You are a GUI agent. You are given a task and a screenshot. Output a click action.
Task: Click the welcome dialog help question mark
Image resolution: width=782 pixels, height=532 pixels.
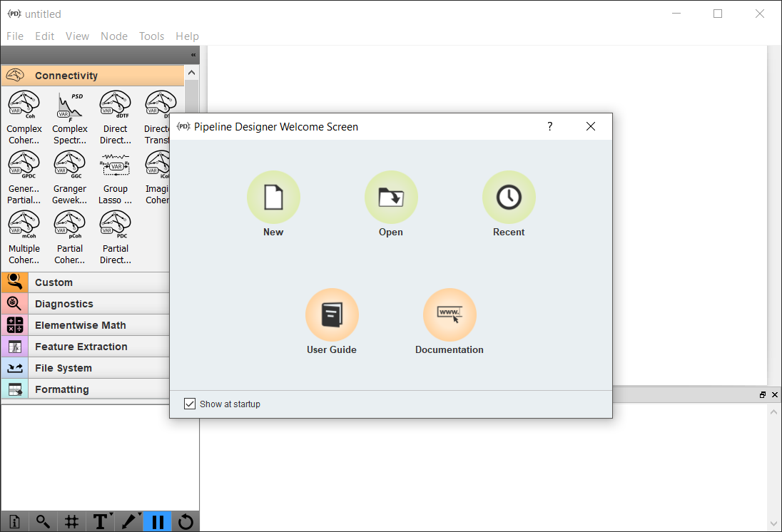pyautogui.click(x=549, y=126)
